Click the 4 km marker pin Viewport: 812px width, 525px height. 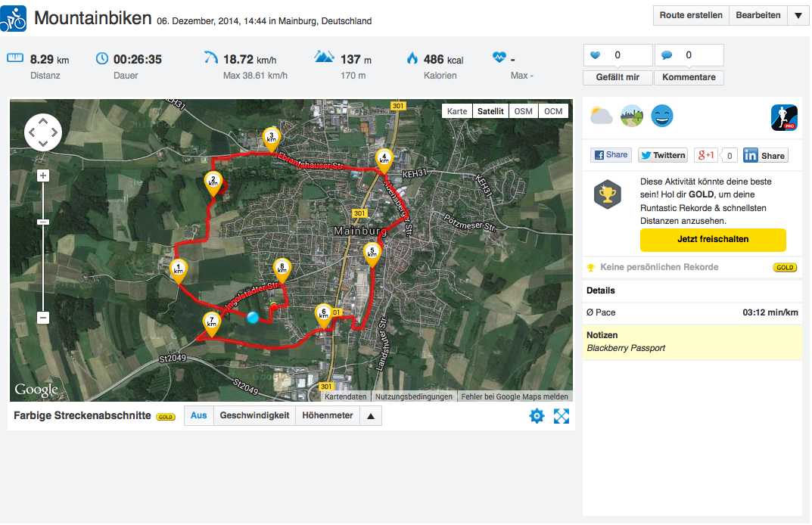coord(384,161)
